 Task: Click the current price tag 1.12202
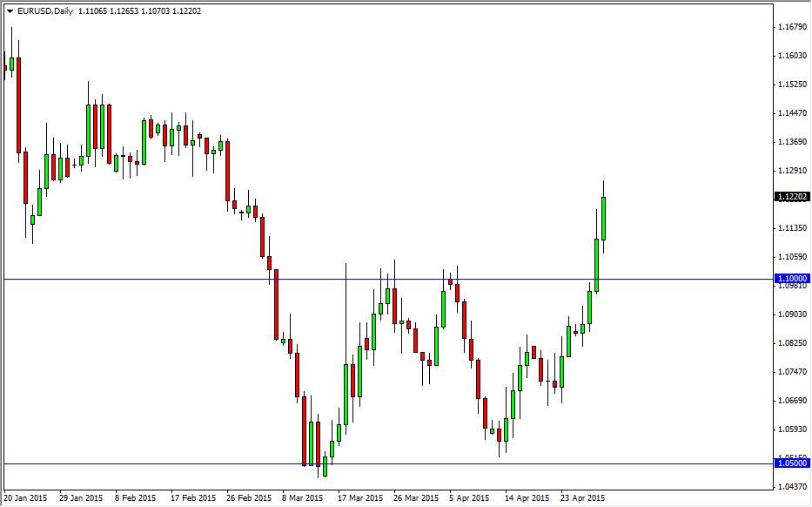click(x=790, y=197)
